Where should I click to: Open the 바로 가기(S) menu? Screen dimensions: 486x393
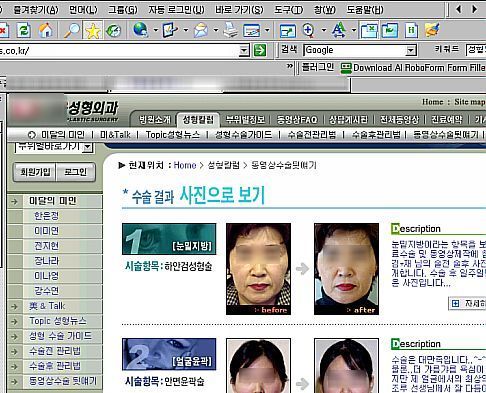click(239, 10)
